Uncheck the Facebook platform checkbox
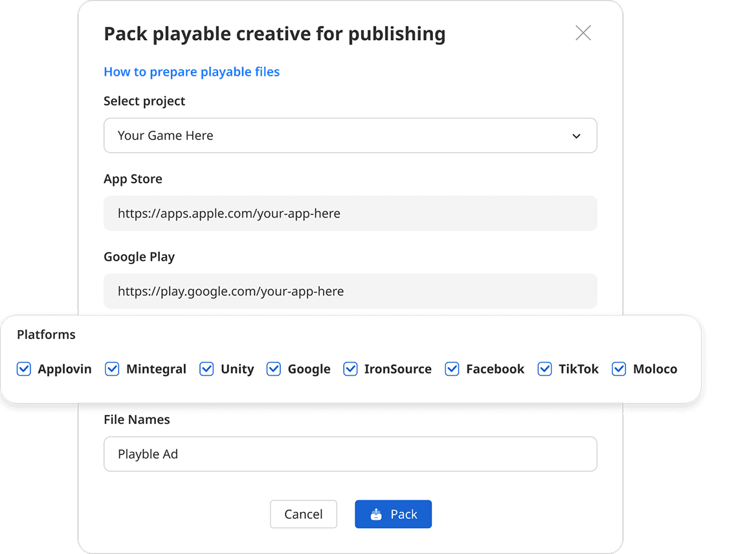Viewport: 756px width, 554px height. point(452,369)
